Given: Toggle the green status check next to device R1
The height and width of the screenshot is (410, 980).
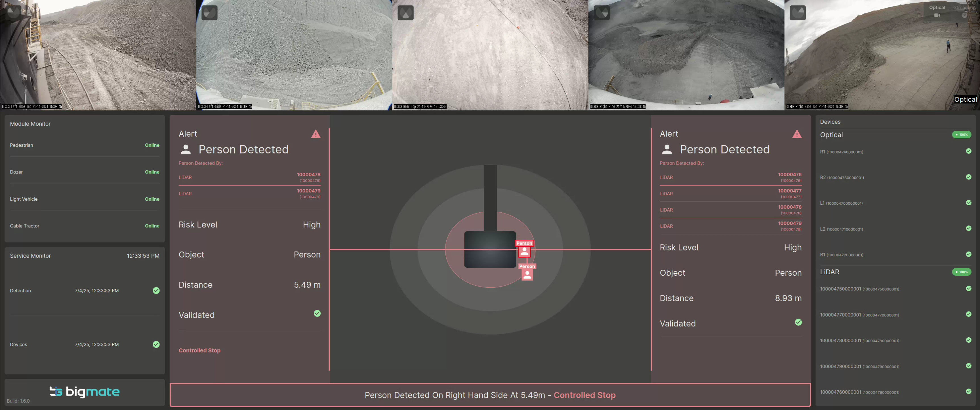Looking at the screenshot, I should [x=968, y=151].
